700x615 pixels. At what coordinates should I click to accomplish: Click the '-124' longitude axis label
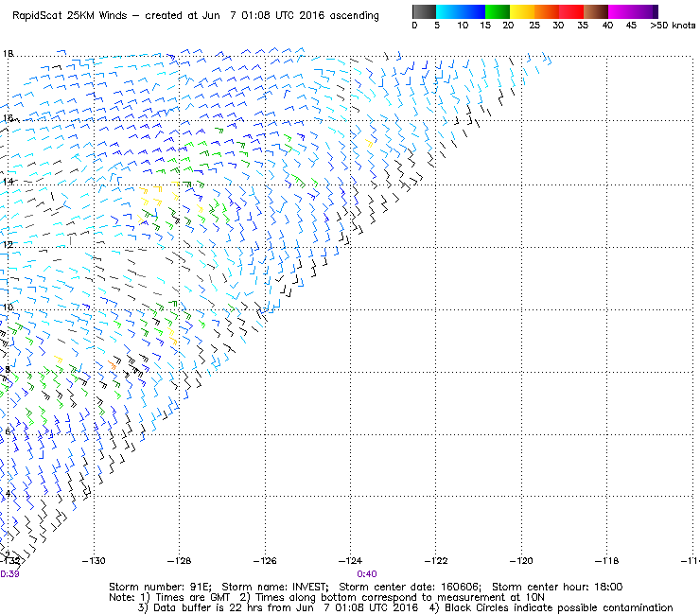click(x=350, y=561)
